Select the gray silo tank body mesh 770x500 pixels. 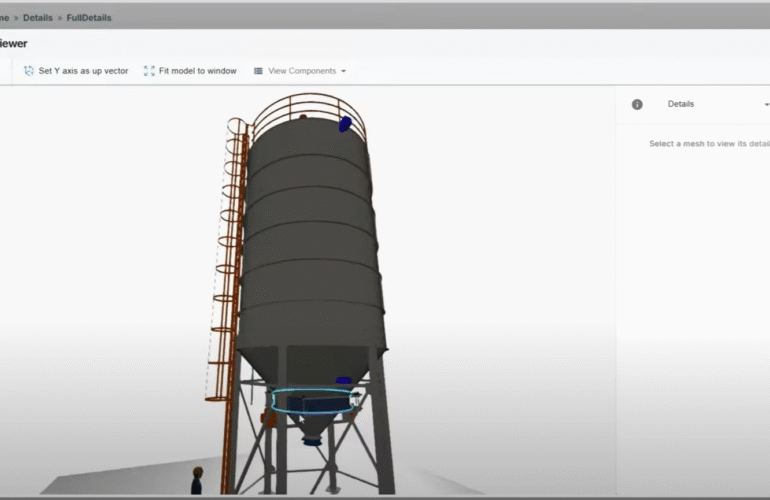tap(308, 240)
